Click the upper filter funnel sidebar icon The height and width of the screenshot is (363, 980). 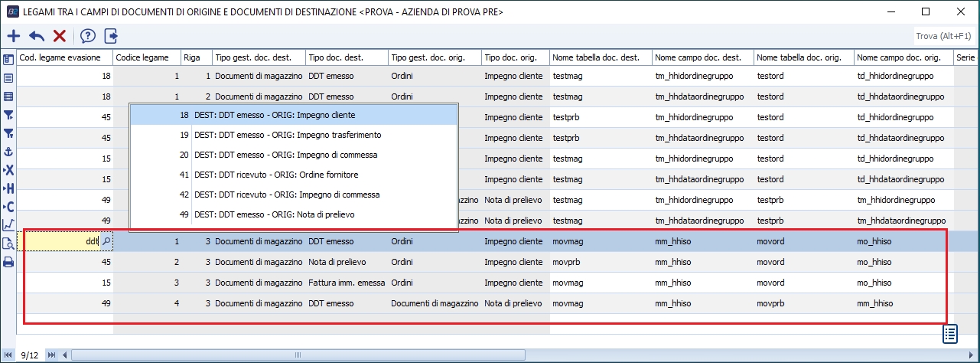click(8, 115)
